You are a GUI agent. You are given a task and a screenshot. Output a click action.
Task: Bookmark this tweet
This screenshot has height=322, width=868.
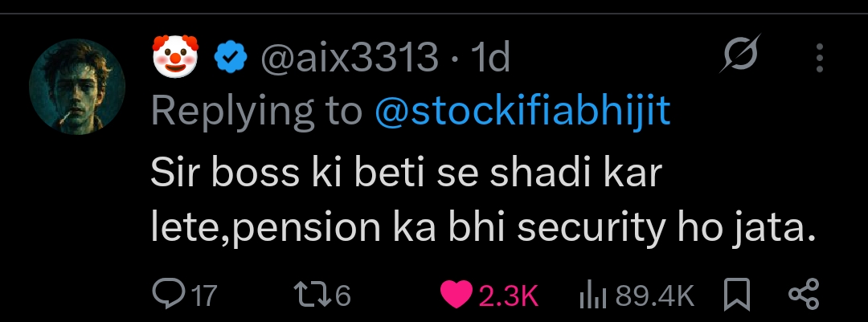pyautogui.click(x=737, y=295)
